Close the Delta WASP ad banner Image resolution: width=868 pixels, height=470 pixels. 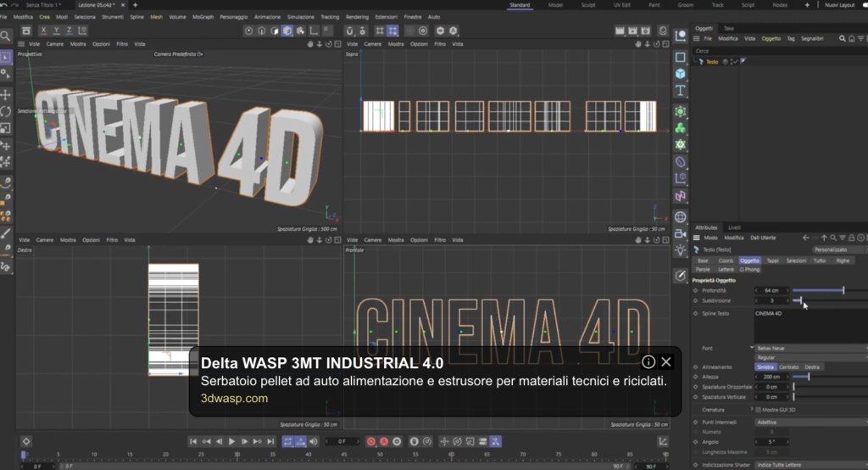[x=666, y=362]
